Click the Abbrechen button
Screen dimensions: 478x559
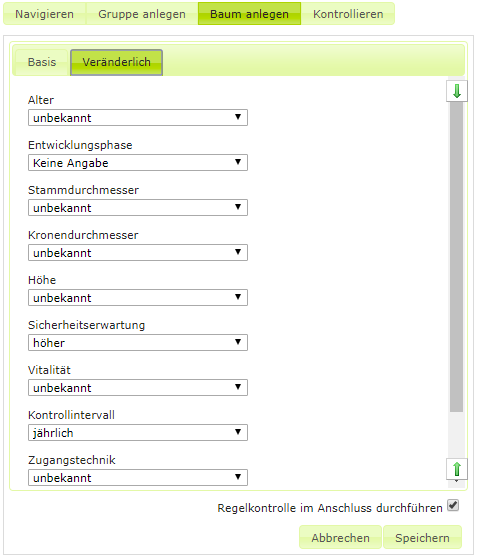point(340,537)
